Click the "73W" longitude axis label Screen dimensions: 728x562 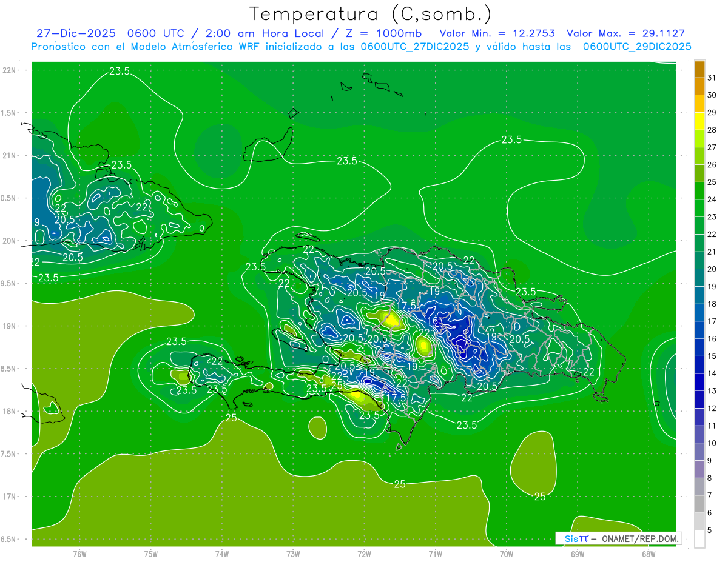pos(293,554)
